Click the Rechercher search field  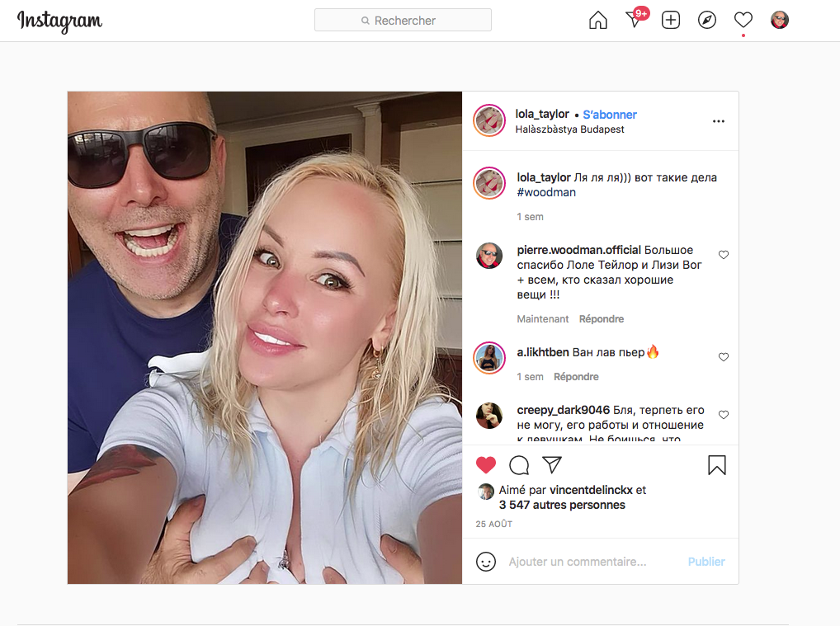pyautogui.click(x=403, y=21)
